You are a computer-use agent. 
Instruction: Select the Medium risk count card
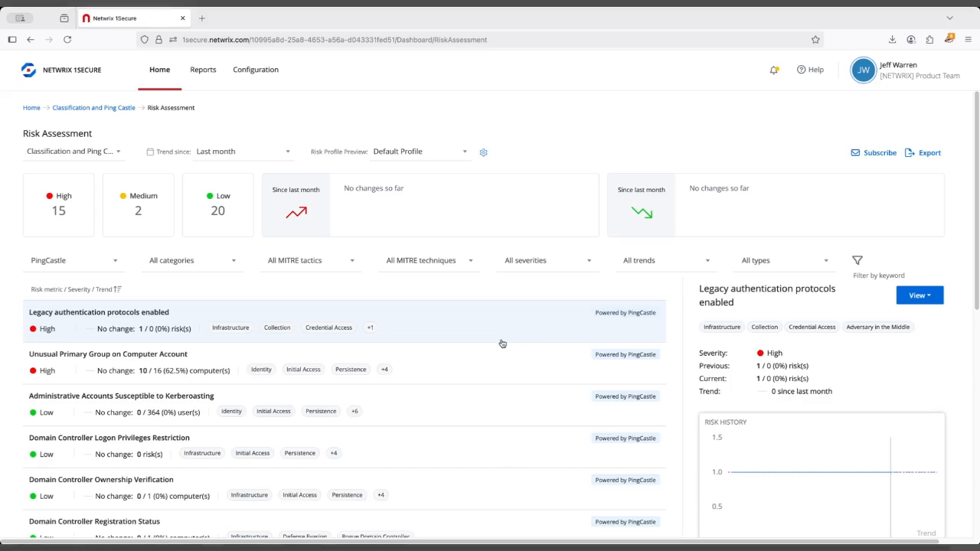point(139,204)
